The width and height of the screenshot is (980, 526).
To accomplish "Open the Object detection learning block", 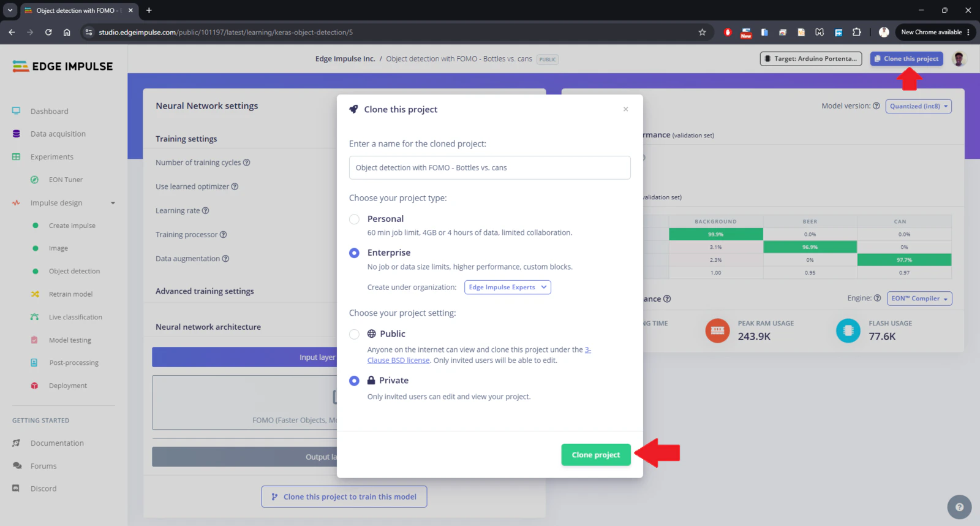I will pos(74,271).
